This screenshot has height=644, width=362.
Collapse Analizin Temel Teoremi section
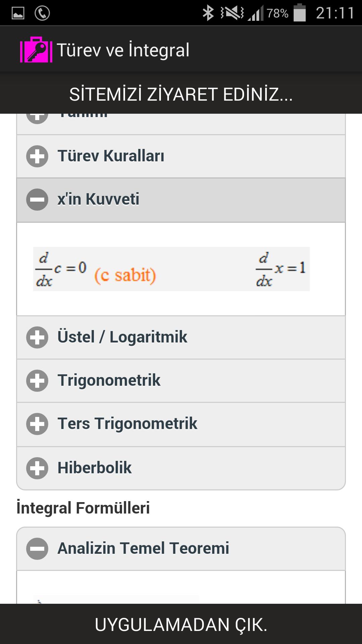(x=181, y=549)
